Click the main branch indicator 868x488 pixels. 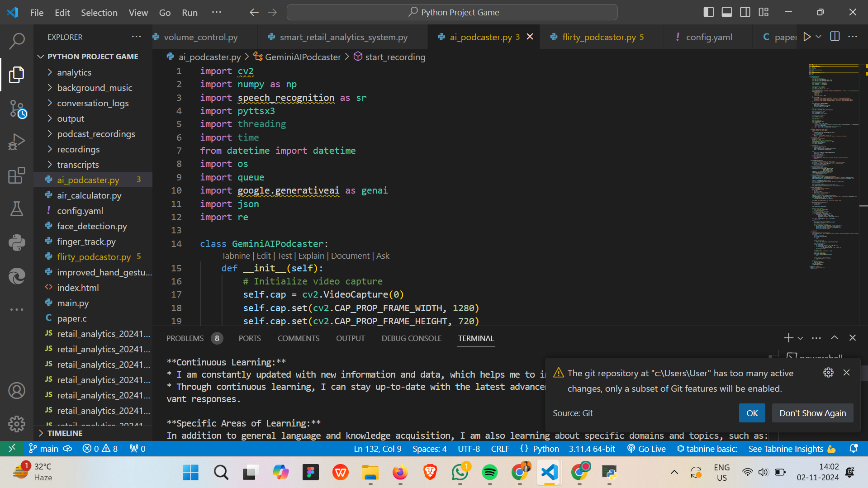tap(44, 448)
